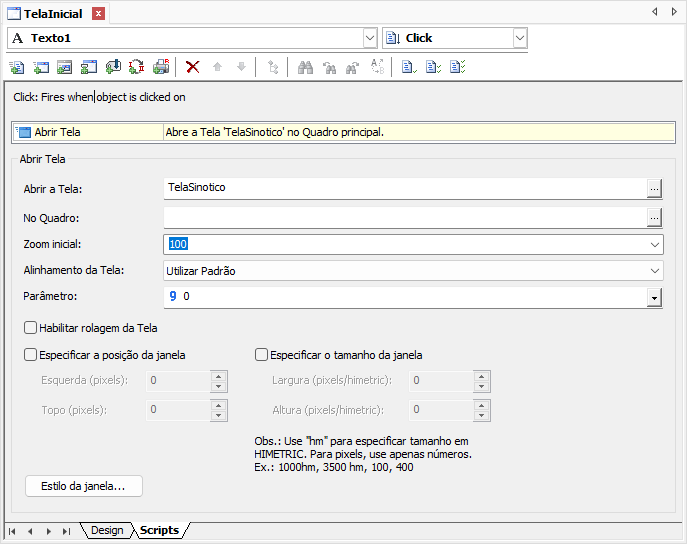This screenshot has width=687, height=544.
Task: Click the binoculars find icon in toolbar
Action: click(306, 67)
